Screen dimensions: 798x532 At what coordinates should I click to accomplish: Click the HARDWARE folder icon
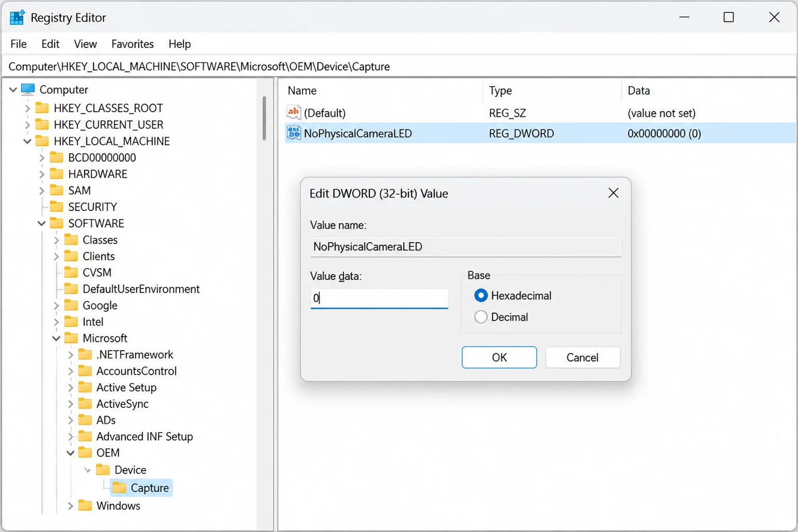tap(57, 174)
